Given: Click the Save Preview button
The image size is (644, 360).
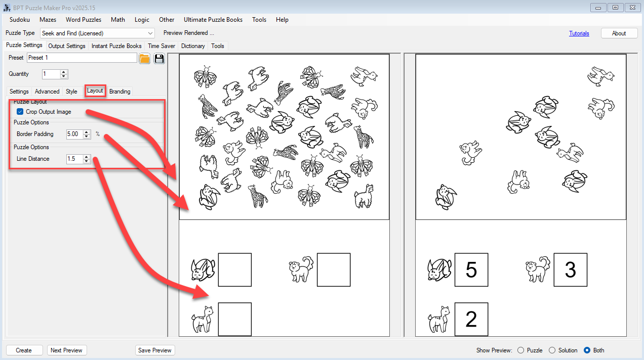Looking at the screenshot, I should (x=155, y=350).
